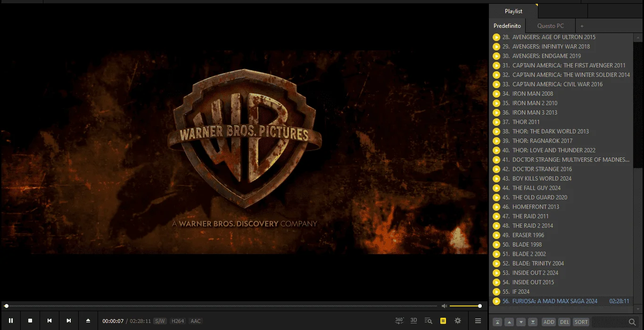Image resolution: width=644 pixels, height=330 pixels.
Task: Move selected playlist item up one
Action: point(509,322)
